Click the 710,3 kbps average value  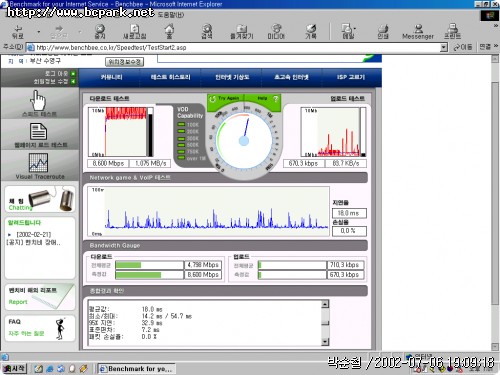coord(345,265)
